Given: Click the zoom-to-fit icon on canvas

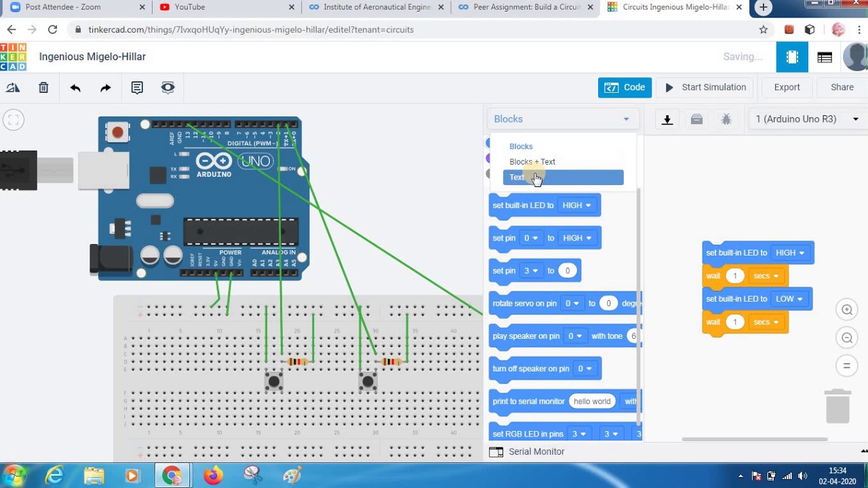Looking at the screenshot, I should [x=13, y=120].
